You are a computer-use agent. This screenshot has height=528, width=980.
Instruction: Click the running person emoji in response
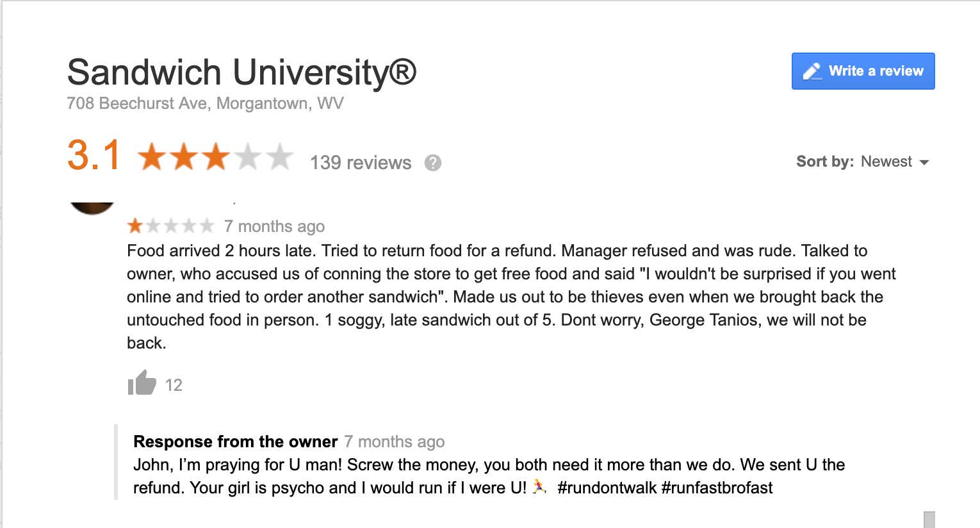[x=539, y=487]
